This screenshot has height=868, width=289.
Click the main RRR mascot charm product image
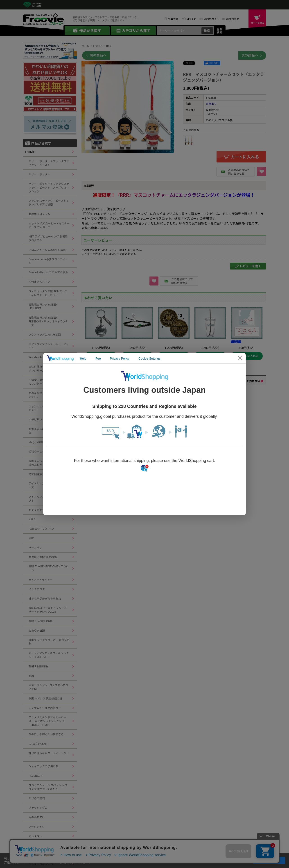[x=128, y=107]
